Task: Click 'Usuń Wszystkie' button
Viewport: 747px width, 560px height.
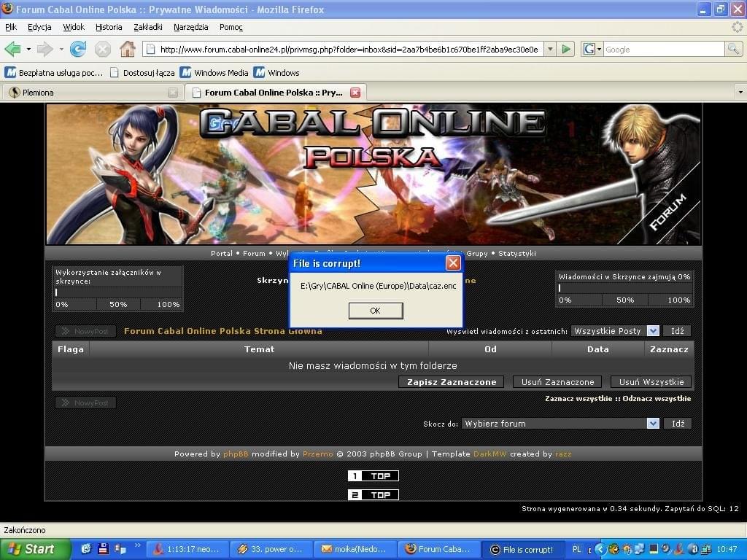Action: tap(651, 382)
